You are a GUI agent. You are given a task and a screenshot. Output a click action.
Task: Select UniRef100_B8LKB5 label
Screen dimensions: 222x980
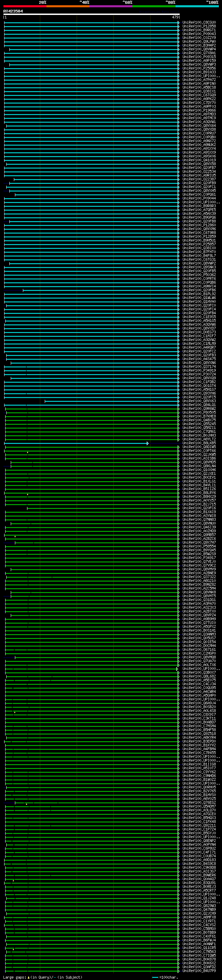coord(199,443)
